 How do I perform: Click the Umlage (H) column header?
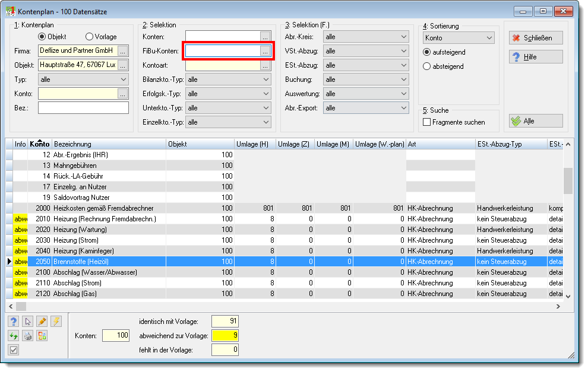pyautogui.click(x=255, y=144)
